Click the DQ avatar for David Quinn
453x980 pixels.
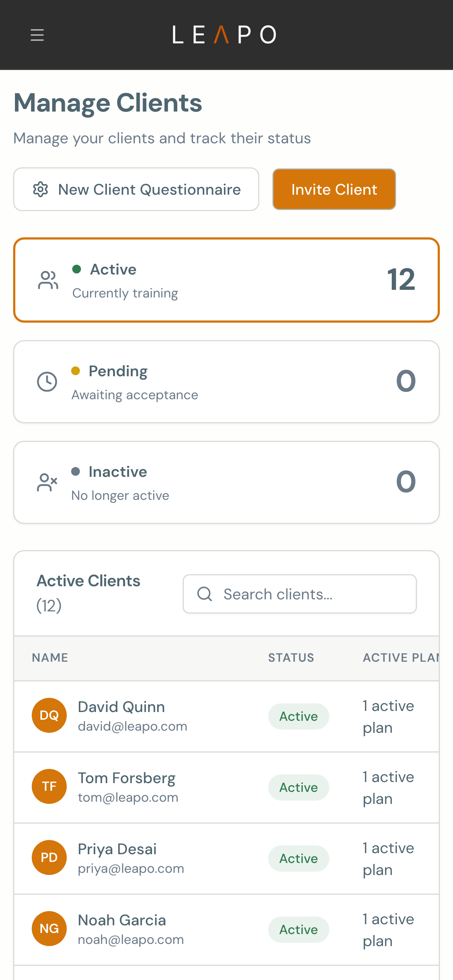click(x=49, y=715)
